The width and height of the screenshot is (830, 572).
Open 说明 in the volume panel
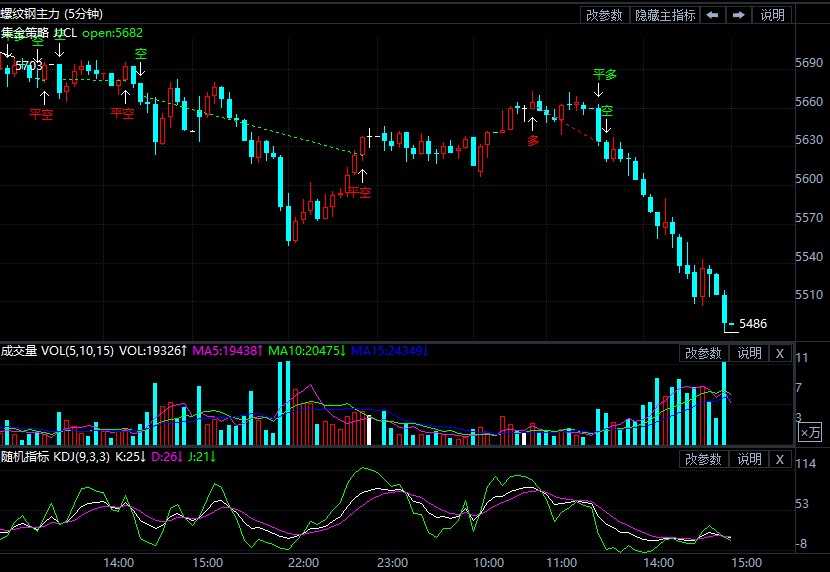[x=749, y=353]
